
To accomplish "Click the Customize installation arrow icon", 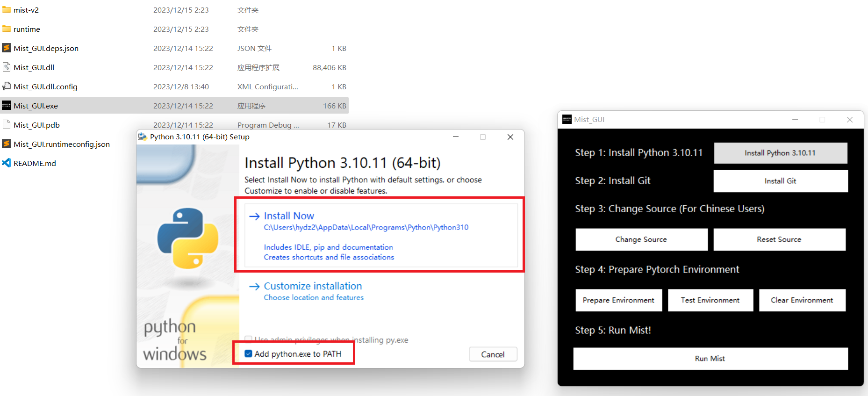I will pyautogui.click(x=254, y=286).
